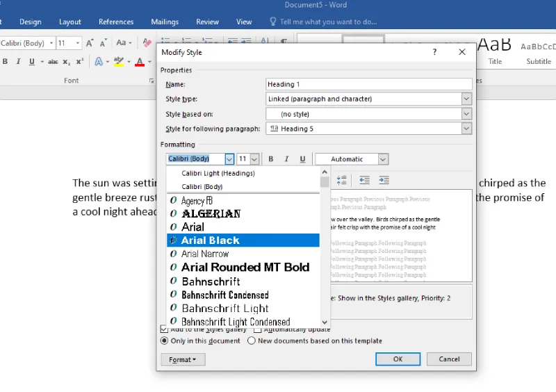The image size is (556, 392).
Task: Toggle Add to the Styles gallery checkbox
Action: point(164,329)
